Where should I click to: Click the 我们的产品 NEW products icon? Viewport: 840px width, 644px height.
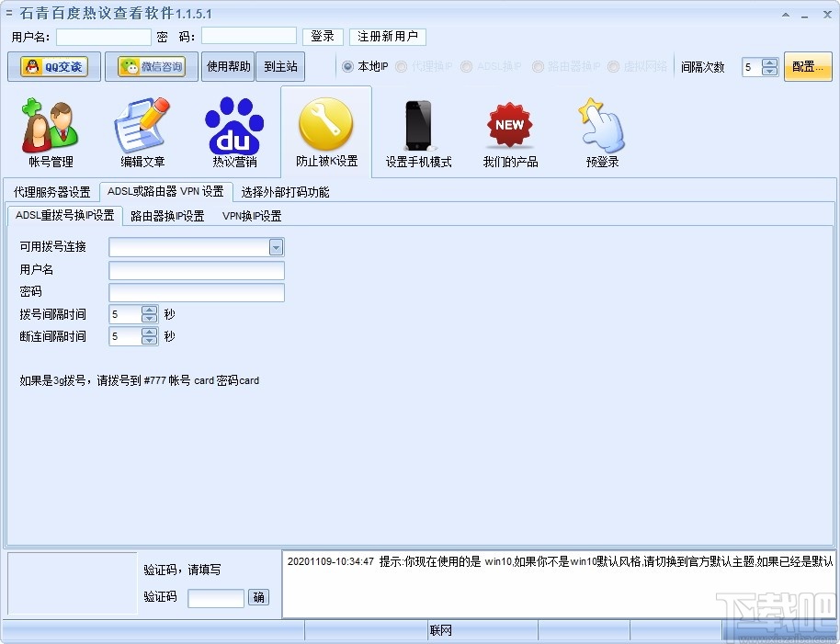pyautogui.click(x=508, y=129)
